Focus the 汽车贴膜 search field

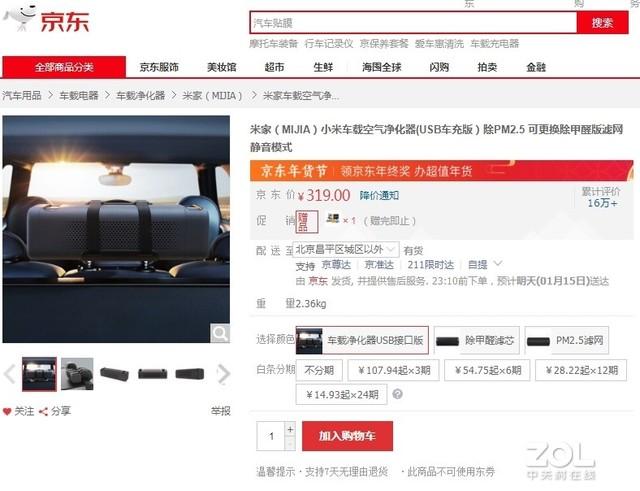(x=413, y=23)
